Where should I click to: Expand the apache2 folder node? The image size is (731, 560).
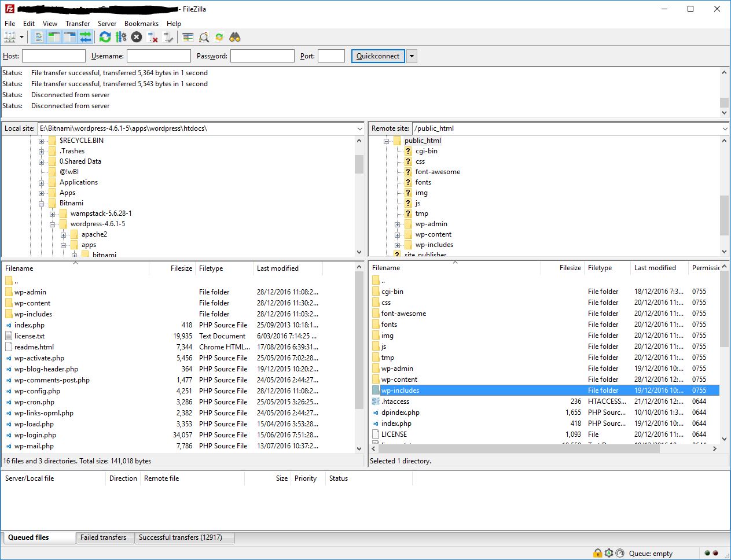(x=64, y=235)
